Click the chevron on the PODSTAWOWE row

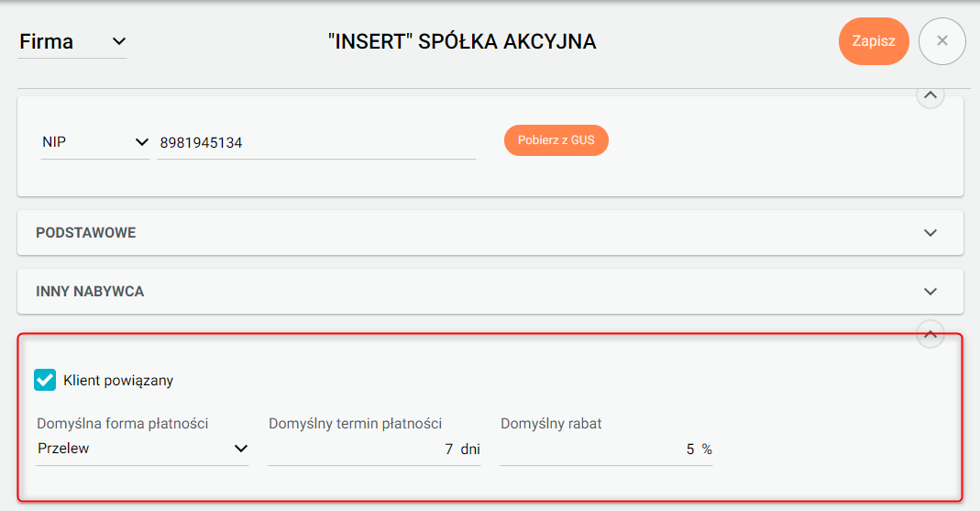click(930, 233)
